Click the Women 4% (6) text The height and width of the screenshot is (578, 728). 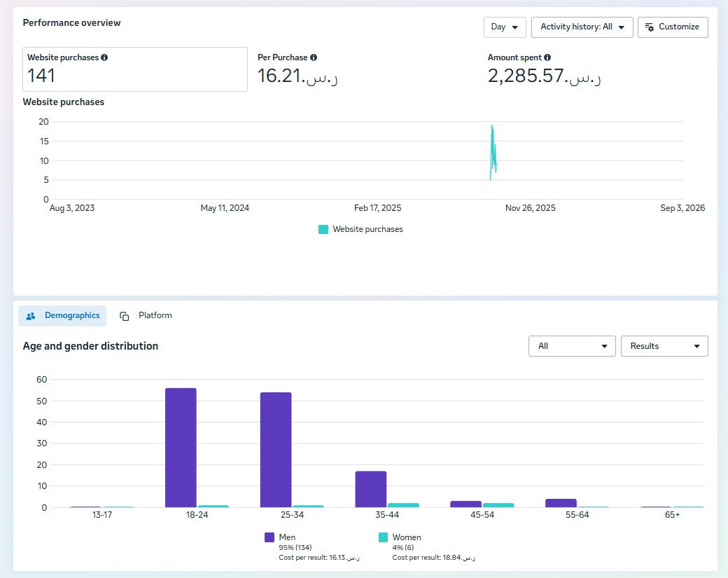[x=403, y=547]
